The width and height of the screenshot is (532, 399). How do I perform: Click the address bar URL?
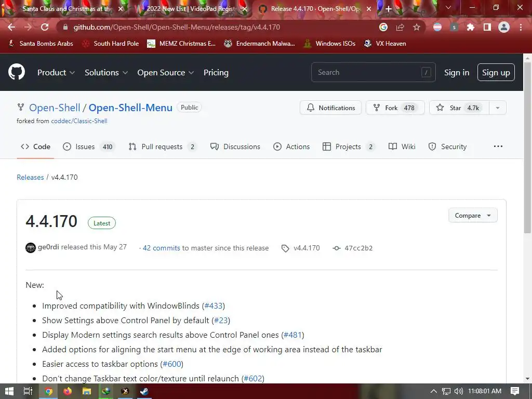tap(177, 27)
